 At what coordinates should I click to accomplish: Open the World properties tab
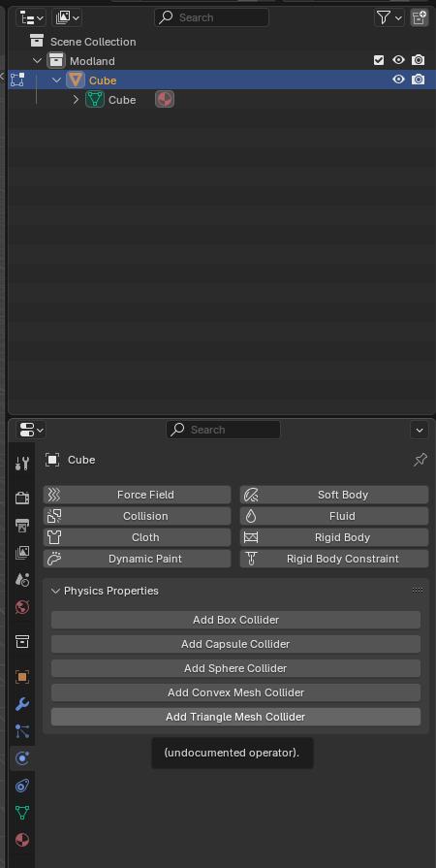point(22,607)
